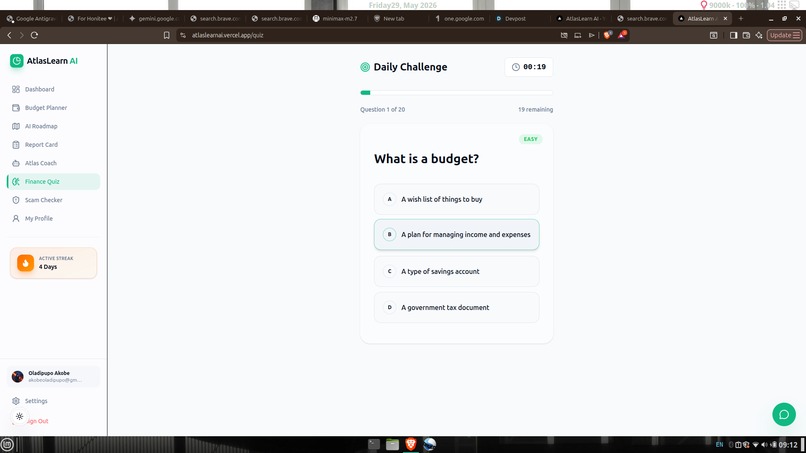Click the user avatar picture
This screenshot has width=806, height=453.
click(17, 377)
